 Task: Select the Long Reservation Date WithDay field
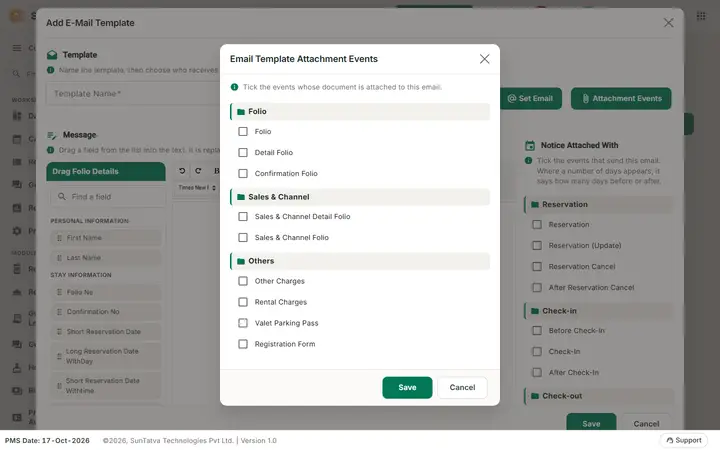[x=106, y=356]
